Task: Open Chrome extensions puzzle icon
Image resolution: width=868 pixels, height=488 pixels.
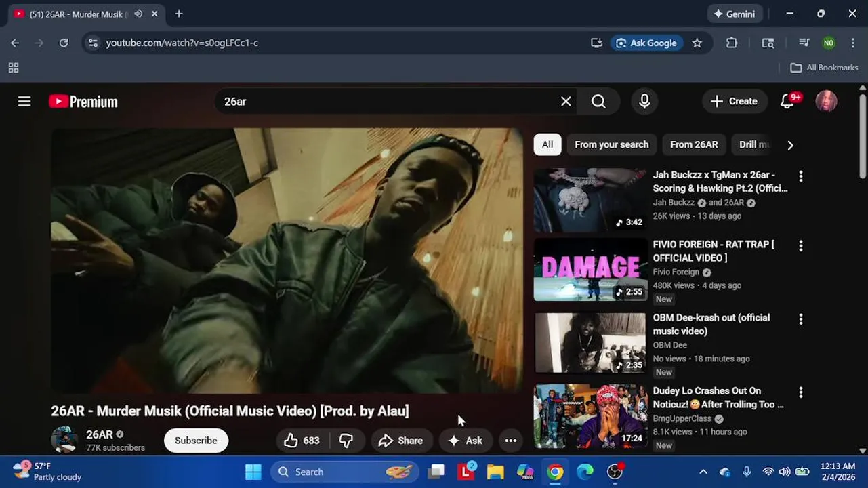Action: coord(732,43)
